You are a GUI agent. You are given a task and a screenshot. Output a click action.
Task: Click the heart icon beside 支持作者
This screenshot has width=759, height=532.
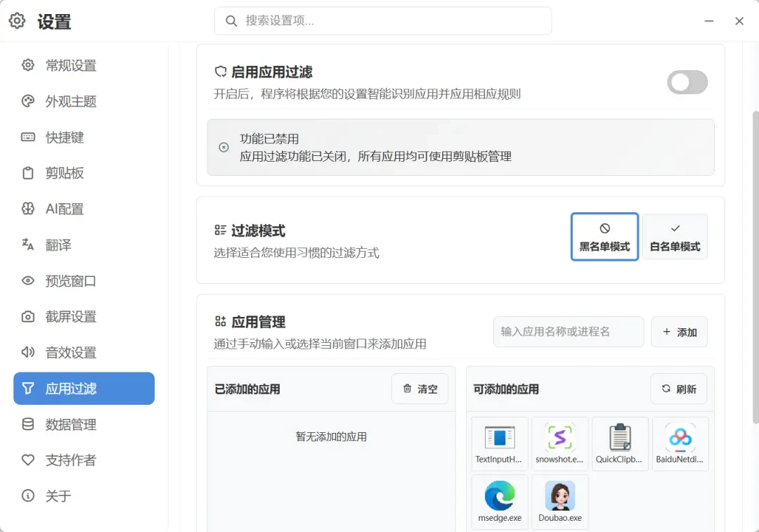click(28, 460)
